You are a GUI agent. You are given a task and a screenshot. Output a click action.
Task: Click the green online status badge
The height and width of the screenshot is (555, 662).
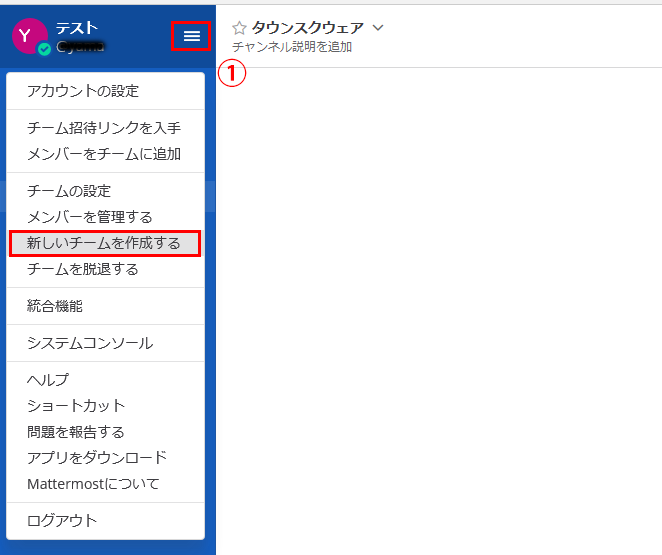44,49
